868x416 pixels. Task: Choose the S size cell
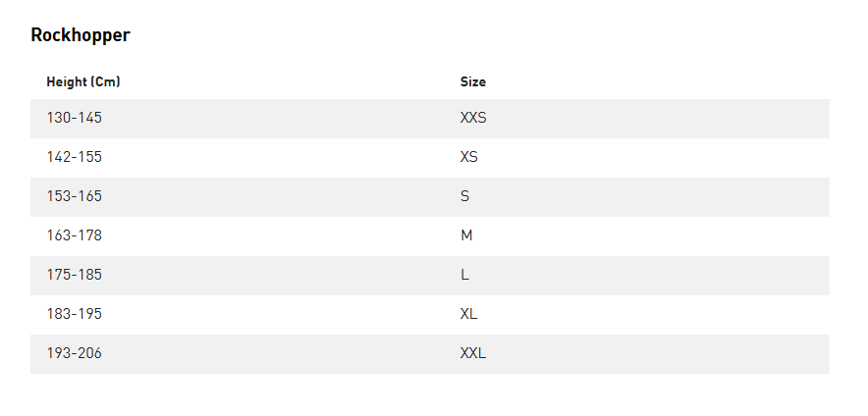465,196
